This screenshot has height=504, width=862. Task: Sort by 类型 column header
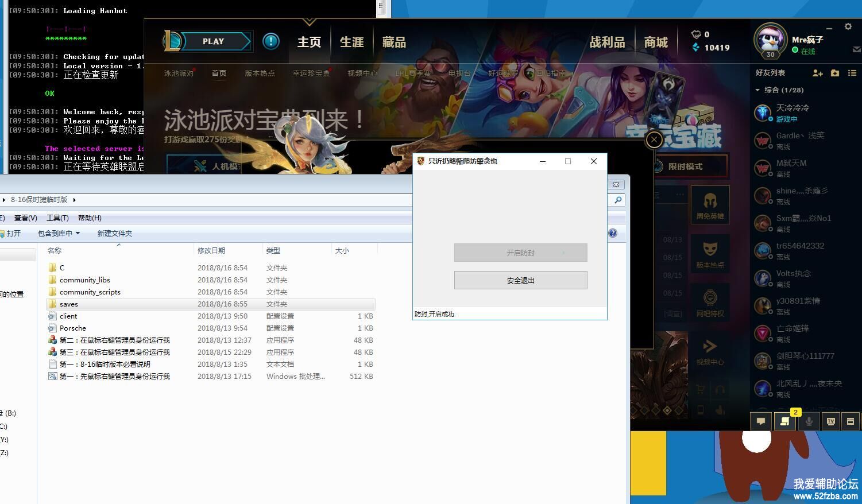(273, 250)
